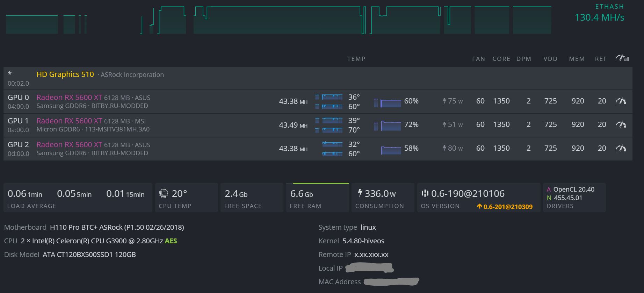Click the DPM column header
Viewport: 644px width, 293px height.
click(524, 59)
